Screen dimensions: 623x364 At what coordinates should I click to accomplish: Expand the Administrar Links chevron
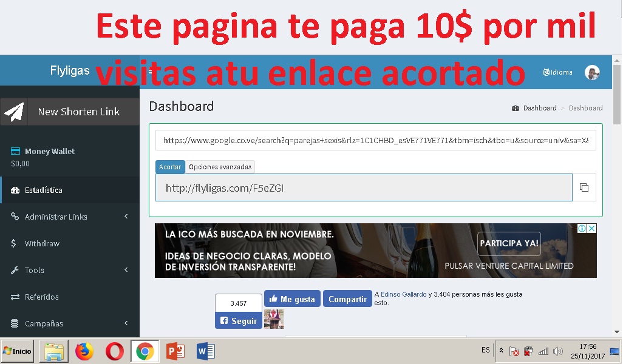pyautogui.click(x=126, y=217)
